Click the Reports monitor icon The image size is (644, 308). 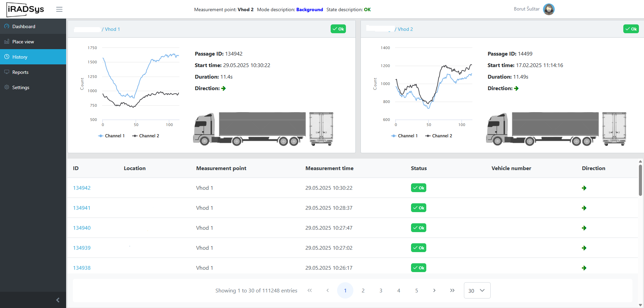[x=6, y=72]
